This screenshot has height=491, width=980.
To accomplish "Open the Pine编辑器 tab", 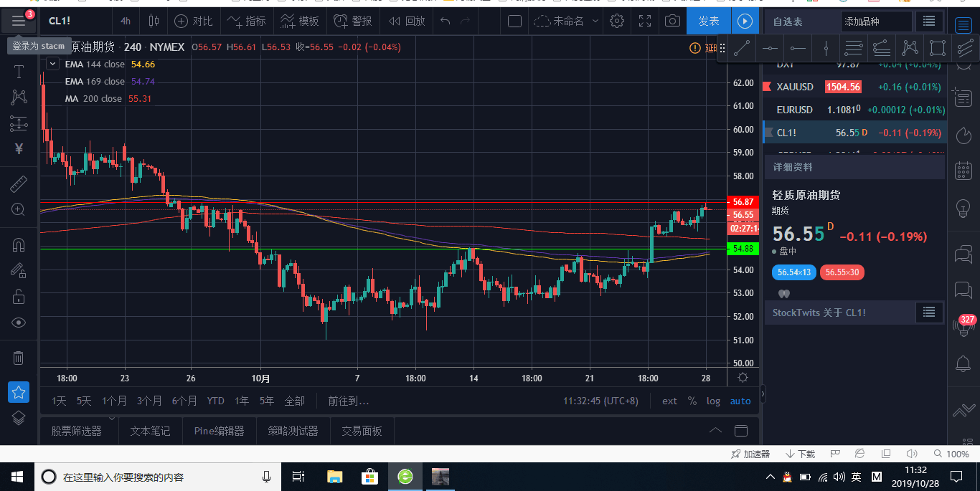I will point(220,431).
